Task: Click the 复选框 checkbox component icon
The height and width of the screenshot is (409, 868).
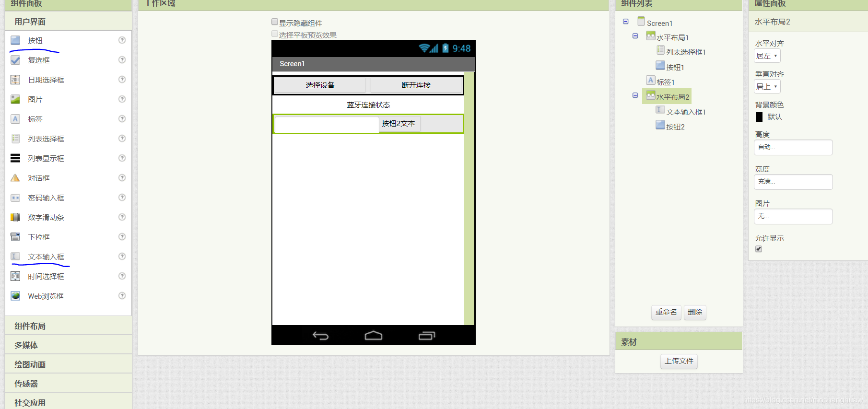Action: (x=15, y=60)
